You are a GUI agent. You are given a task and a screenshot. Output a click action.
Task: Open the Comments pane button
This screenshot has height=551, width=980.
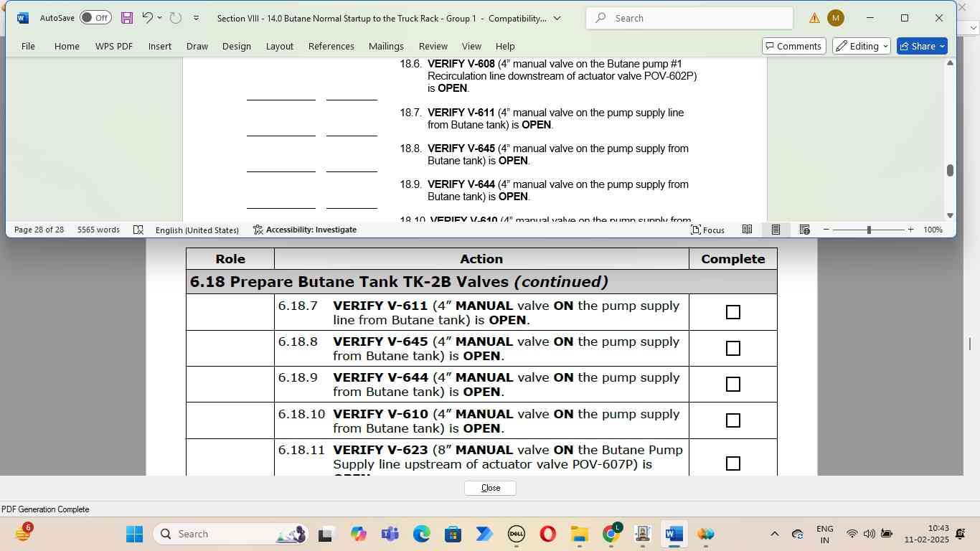(x=793, y=46)
